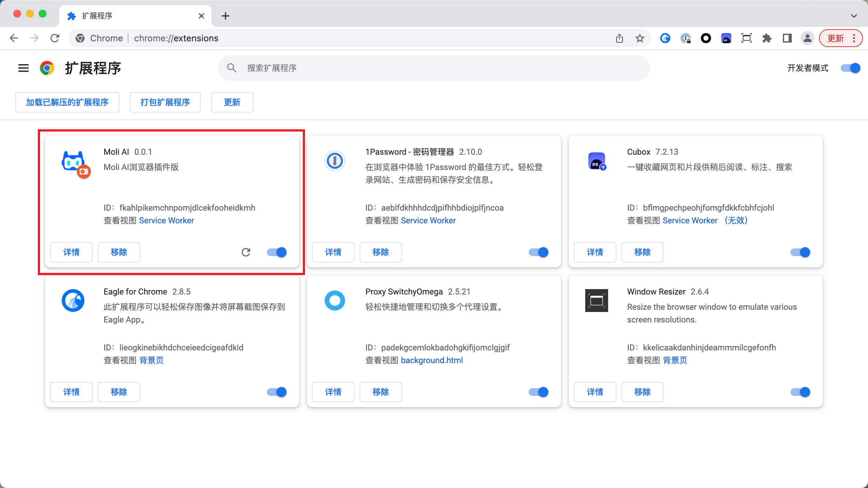
Task: Open the hamburger main menu
Action: [x=23, y=68]
